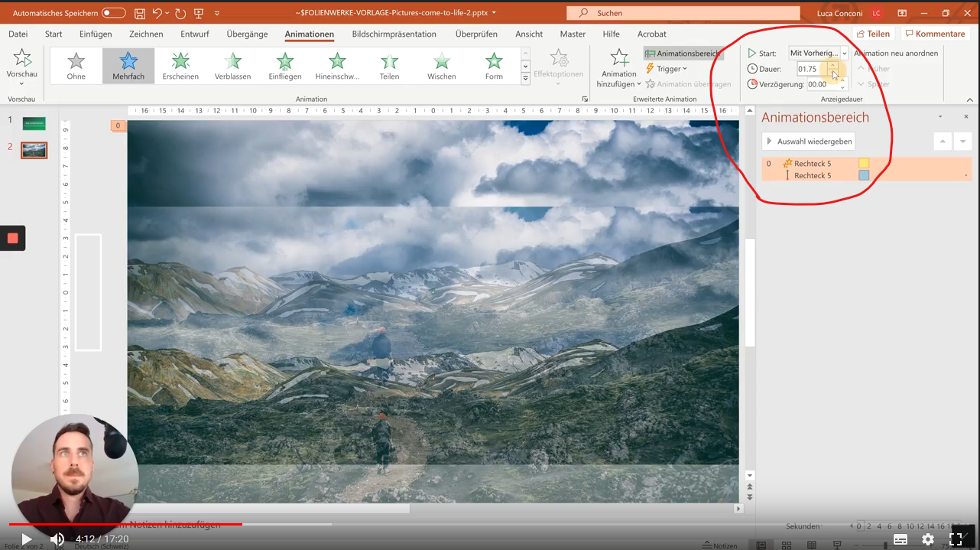980x550 pixels.
Task: Open the Effektoptionen dropdown
Action: click(x=558, y=66)
